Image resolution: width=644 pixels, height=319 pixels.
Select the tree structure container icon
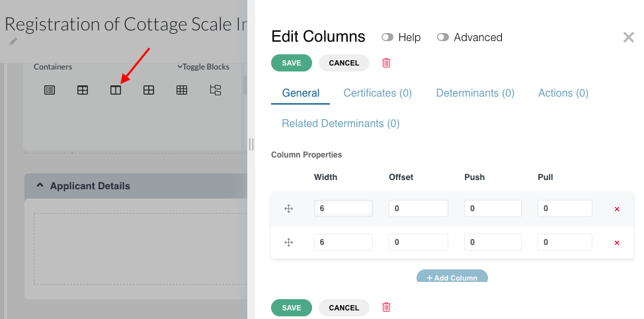pos(216,90)
